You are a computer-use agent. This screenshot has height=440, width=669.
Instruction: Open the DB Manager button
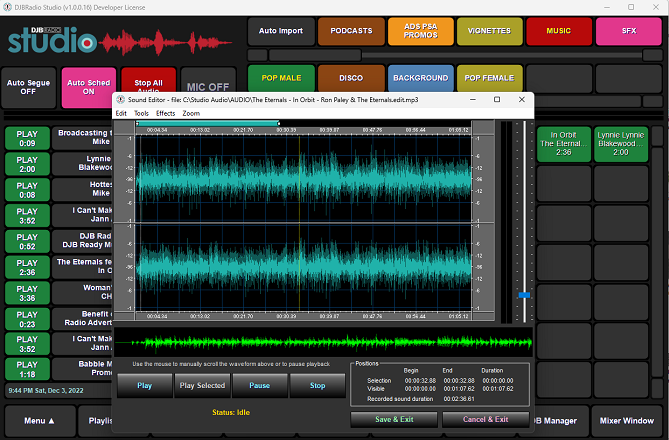click(x=555, y=421)
